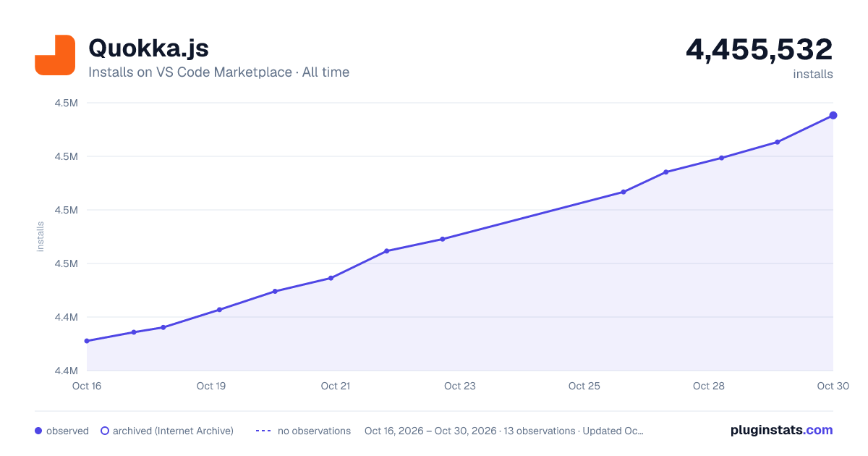Click the 'archived (Internet Archive)' legend label

(173, 431)
